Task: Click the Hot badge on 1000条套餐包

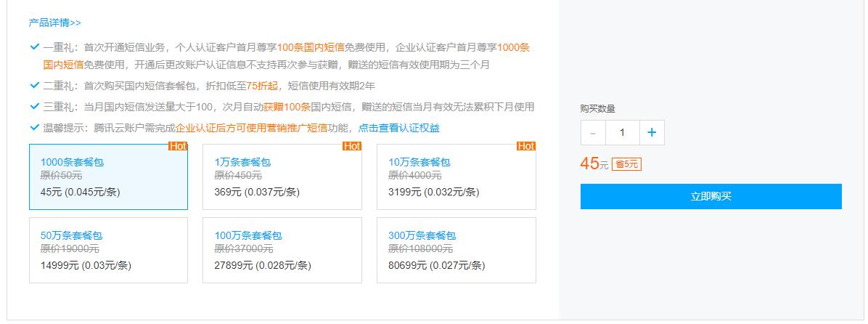Action: click(x=178, y=146)
